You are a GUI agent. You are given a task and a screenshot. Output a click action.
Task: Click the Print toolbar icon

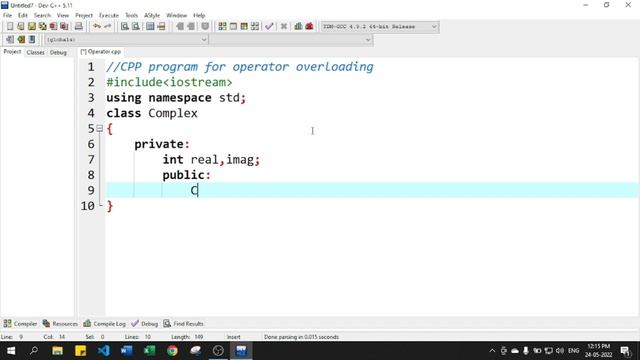coord(78,27)
